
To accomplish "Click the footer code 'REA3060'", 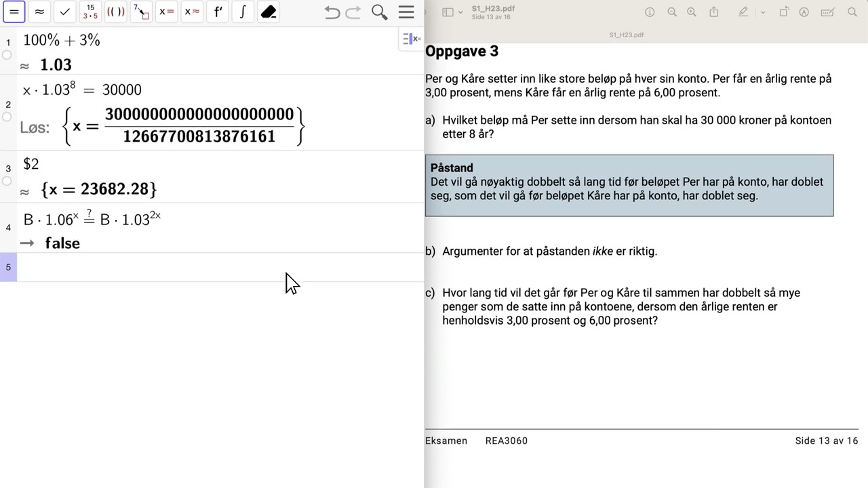I will click(507, 441).
